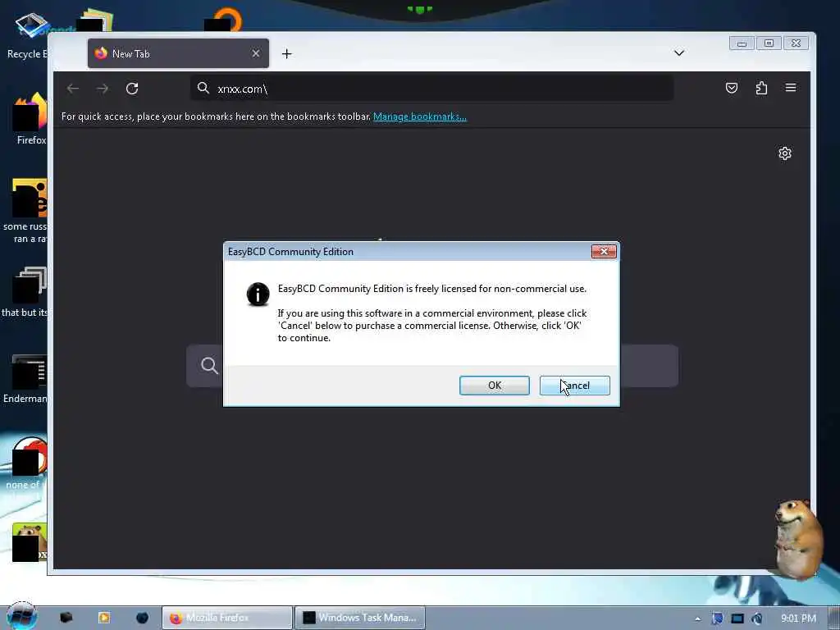This screenshot has height=630, width=840.
Task: Select Firefox desktop shortcut
Action: [30, 119]
